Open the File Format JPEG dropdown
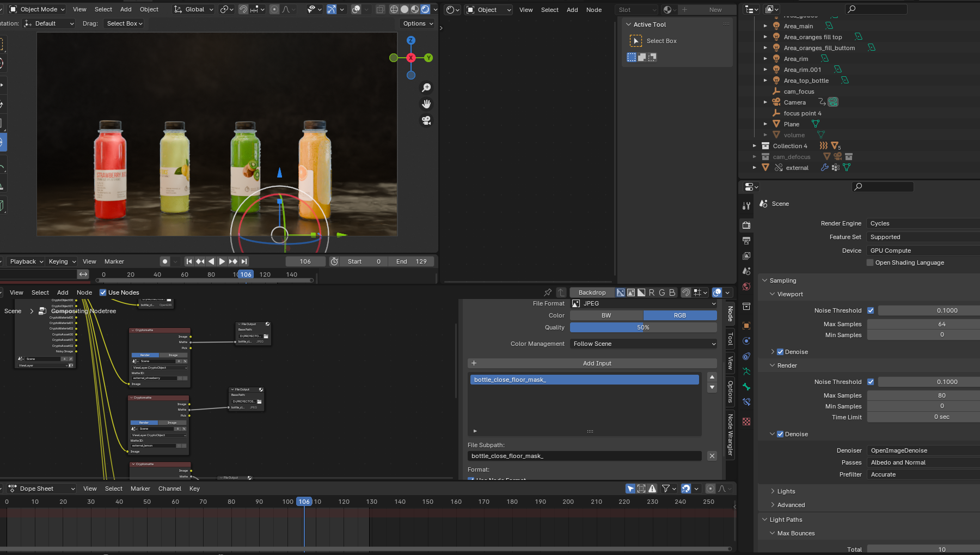The image size is (980, 555). (x=644, y=303)
